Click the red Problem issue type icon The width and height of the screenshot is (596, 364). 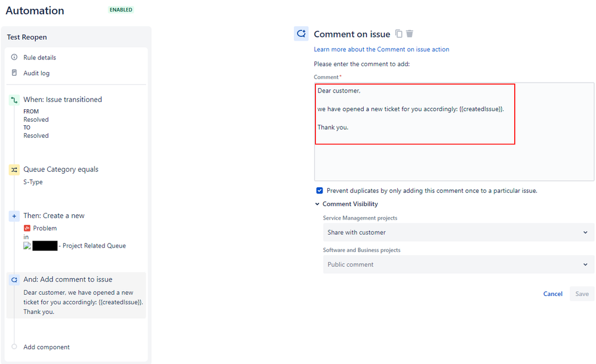pyautogui.click(x=27, y=228)
